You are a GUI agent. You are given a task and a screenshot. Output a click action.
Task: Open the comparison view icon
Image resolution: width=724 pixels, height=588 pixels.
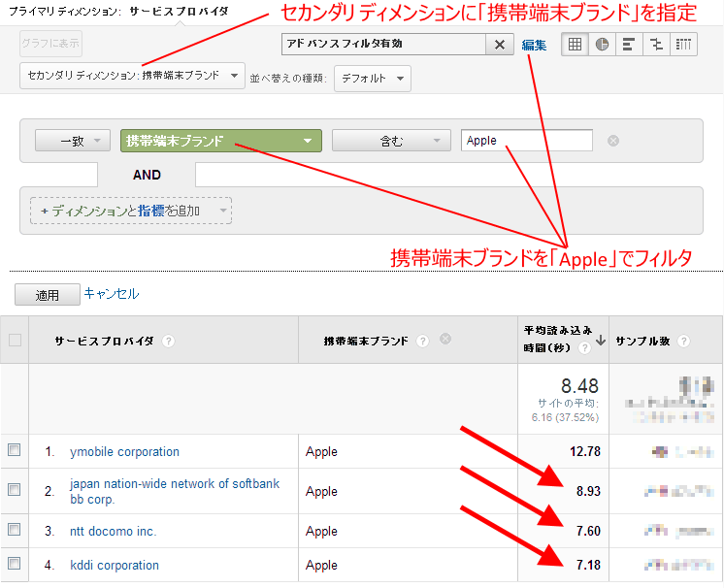656,45
